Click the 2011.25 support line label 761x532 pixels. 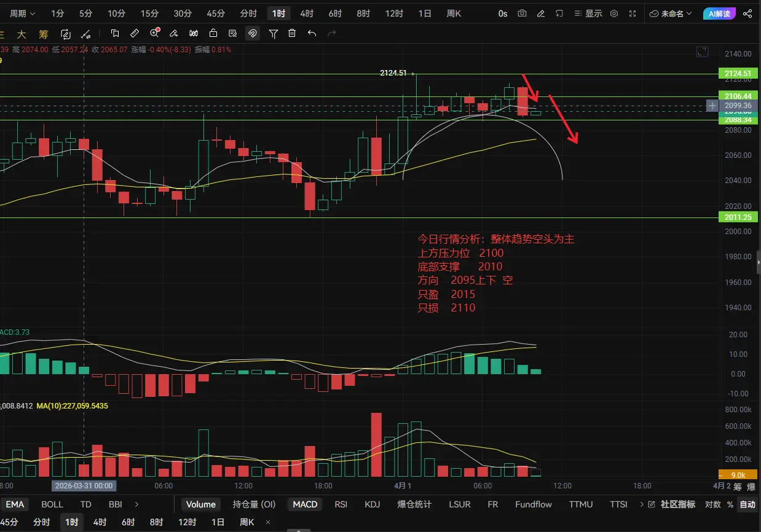click(738, 217)
